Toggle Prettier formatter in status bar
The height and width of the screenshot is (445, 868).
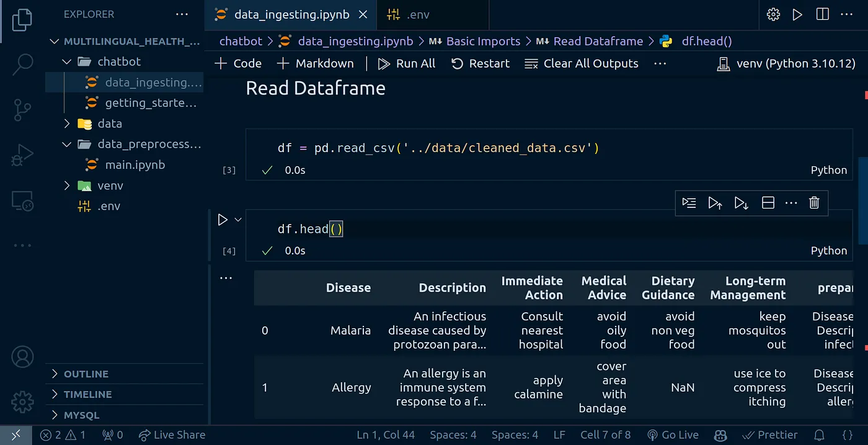[769, 435]
